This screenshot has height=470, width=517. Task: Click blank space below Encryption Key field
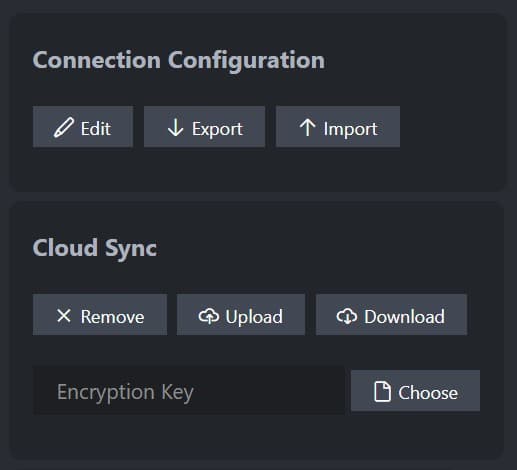pyautogui.click(x=257, y=437)
